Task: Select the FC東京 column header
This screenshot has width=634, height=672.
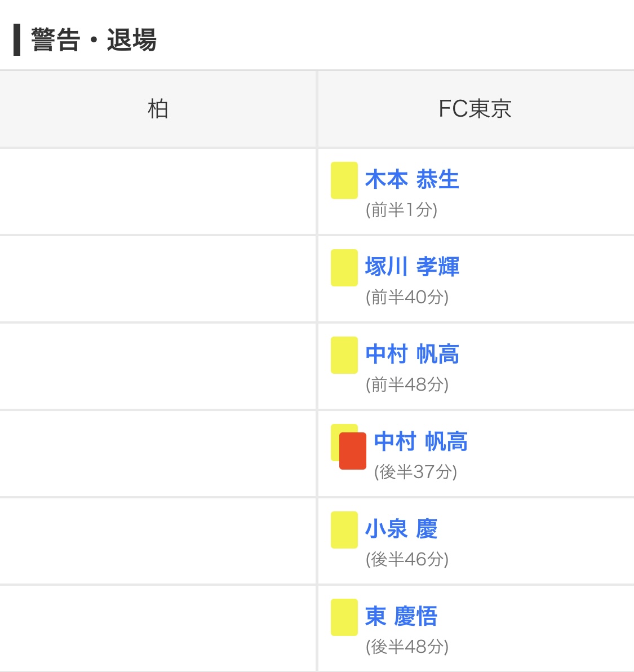Action: pos(475,109)
